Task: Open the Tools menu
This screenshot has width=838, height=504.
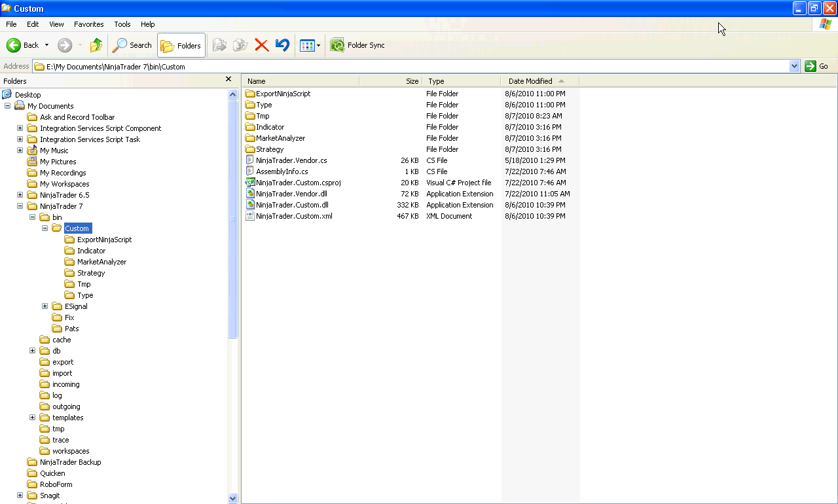Action: tap(122, 24)
